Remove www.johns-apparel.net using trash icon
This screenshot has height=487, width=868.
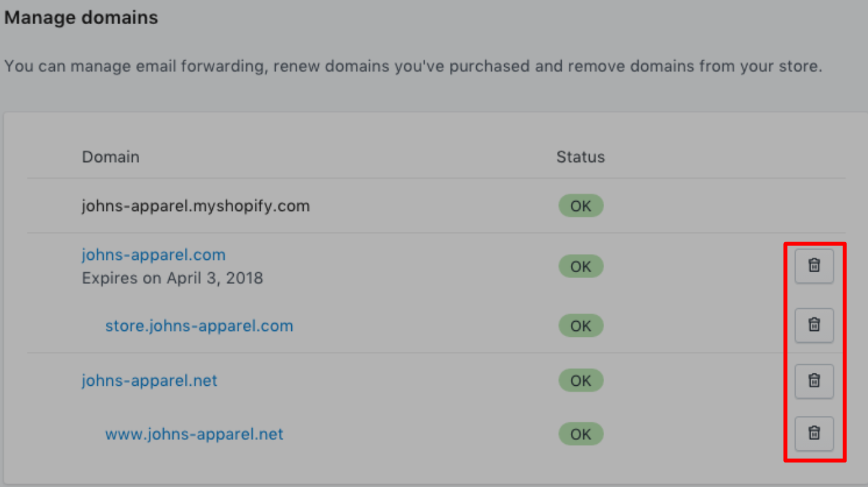814,433
